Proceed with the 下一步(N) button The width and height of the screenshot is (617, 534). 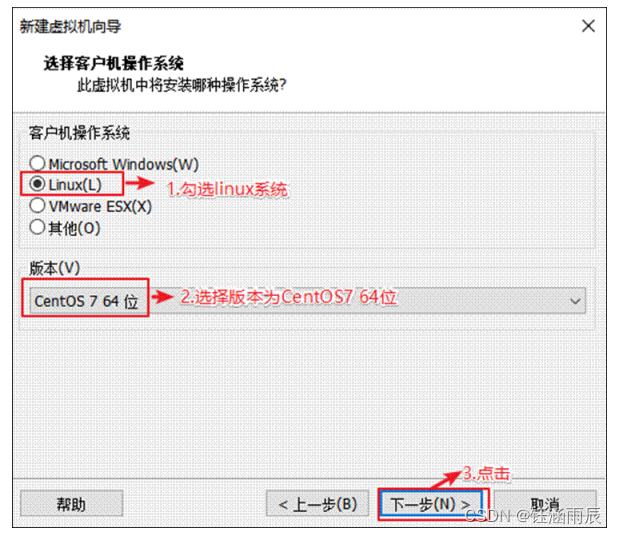point(431,504)
